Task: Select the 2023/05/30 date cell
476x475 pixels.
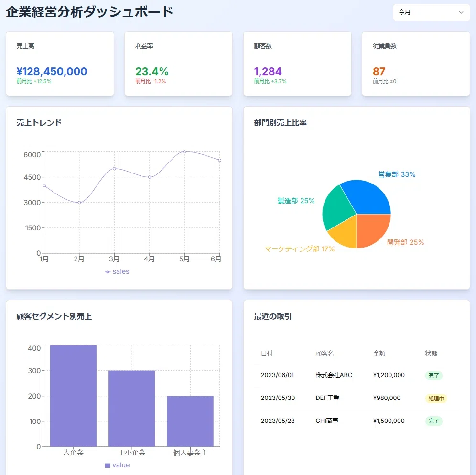Action: (x=278, y=398)
